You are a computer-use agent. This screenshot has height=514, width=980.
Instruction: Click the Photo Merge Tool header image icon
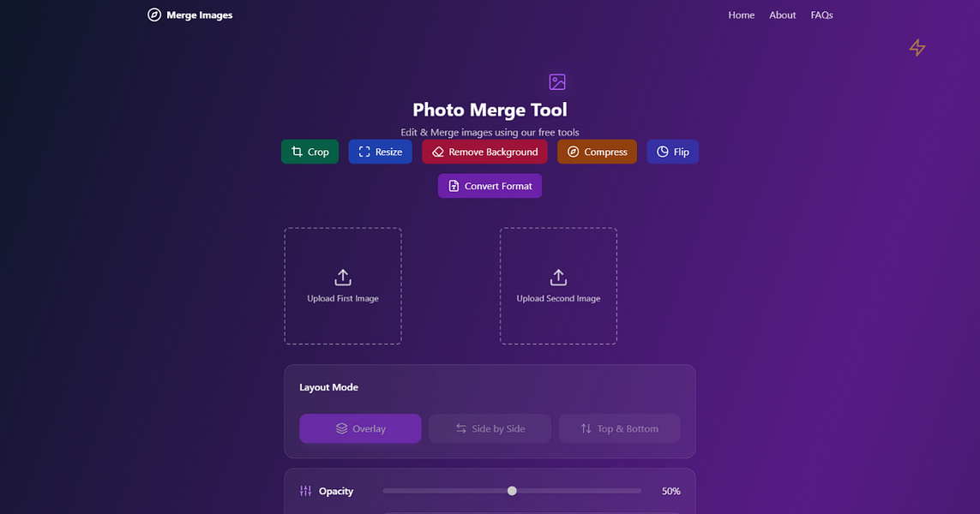point(557,81)
